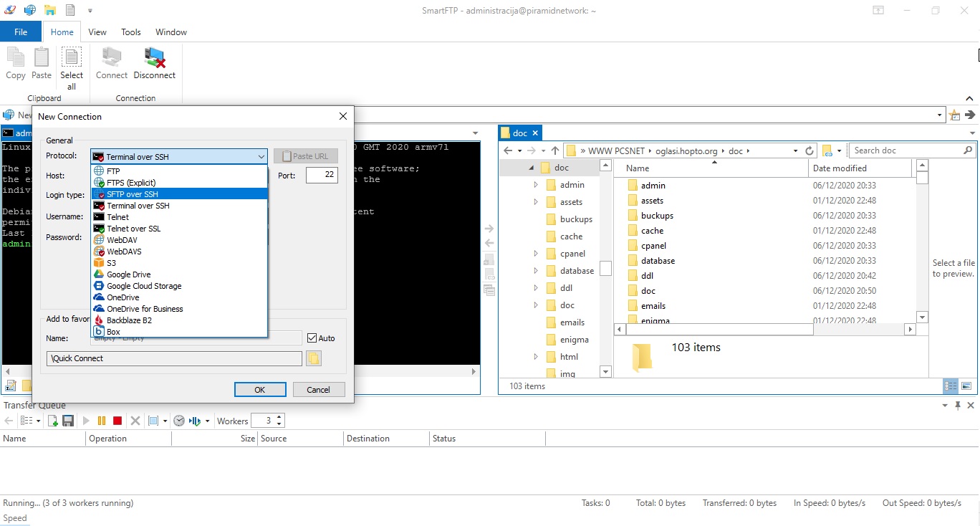This screenshot has width=980, height=526.
Task: Open the address bar history dropdown
Action: click(940, 115)
